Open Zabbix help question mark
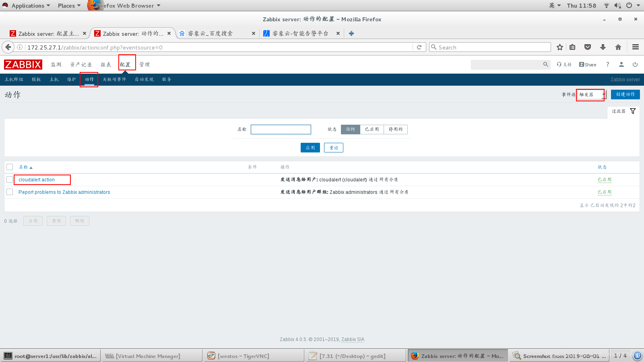The height and width of the screenshot is (362, 644). tap(608, 64)
